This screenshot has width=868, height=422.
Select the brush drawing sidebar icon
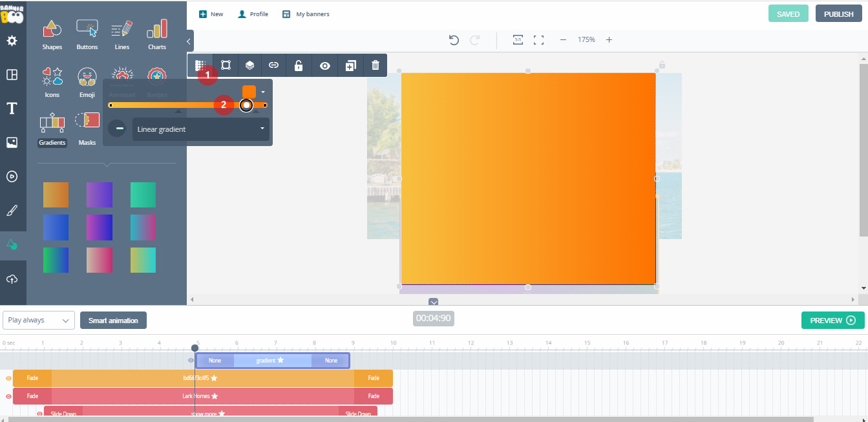pos(12,210)
